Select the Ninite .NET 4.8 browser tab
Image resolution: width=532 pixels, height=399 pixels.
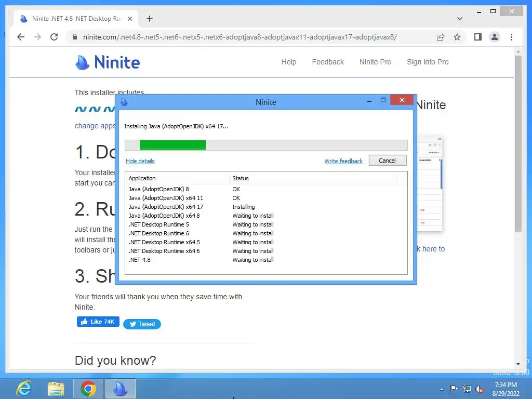(76, 19)
